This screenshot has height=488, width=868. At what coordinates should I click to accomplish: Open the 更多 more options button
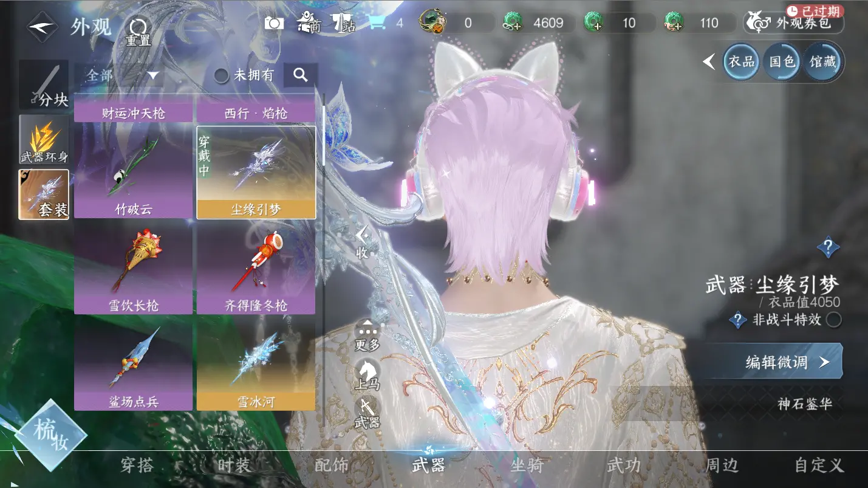coord(367,335)
